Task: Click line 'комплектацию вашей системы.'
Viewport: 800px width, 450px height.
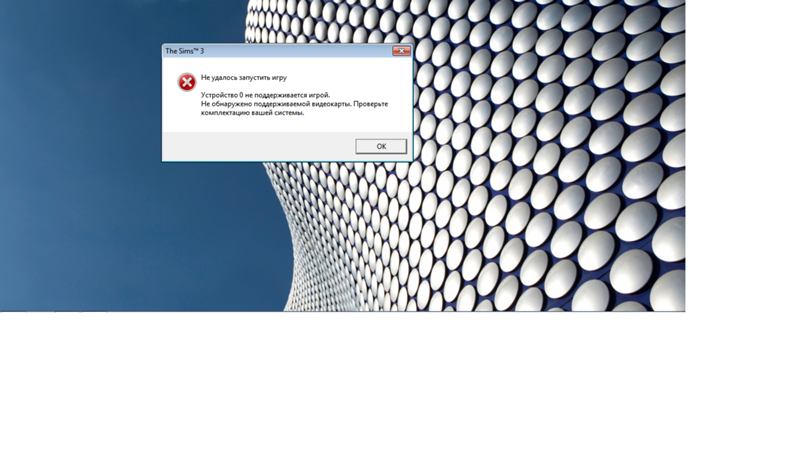Action: [x=253, y=113]
